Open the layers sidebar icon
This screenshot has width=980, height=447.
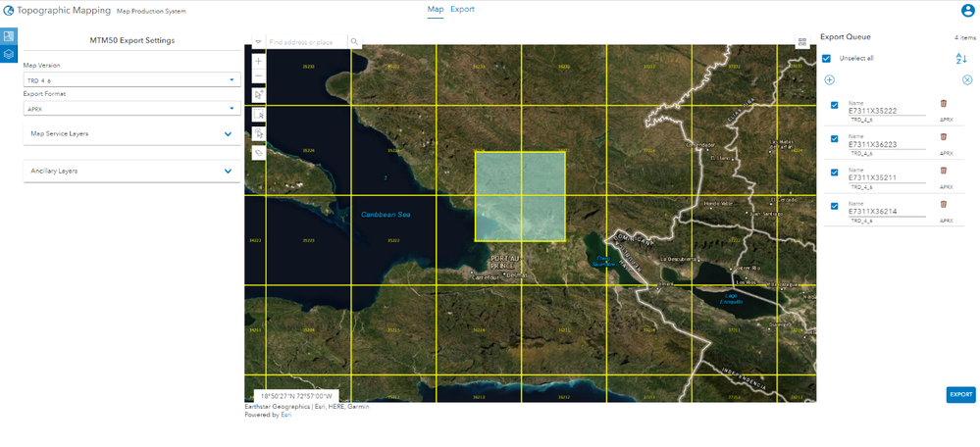9,54
